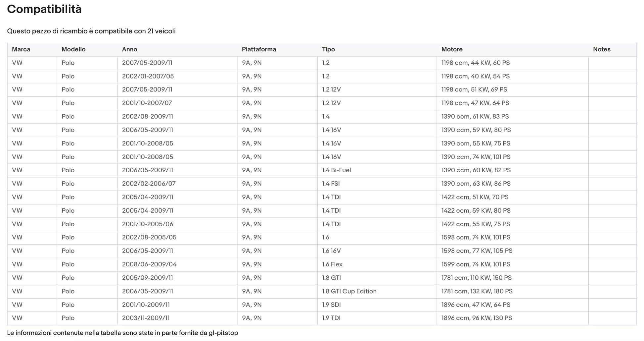Click the Marca column header
Screen dimensions: 644x341
(x=21, y=49)
